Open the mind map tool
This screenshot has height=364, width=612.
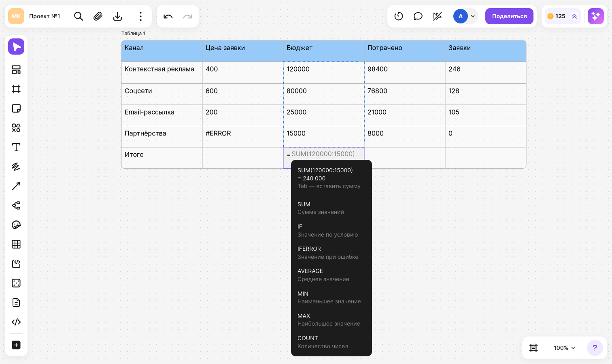point(16,205)
